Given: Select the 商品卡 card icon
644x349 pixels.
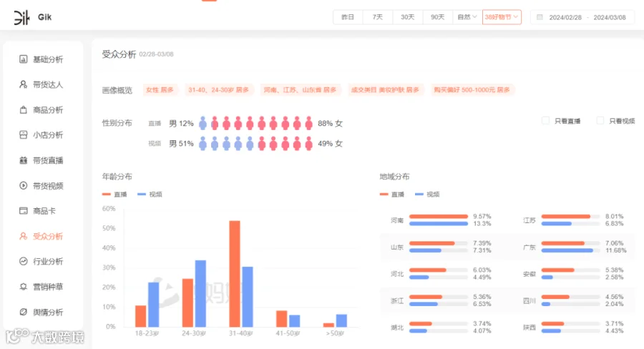Looking at the screenshot, I should coord(24,211).
